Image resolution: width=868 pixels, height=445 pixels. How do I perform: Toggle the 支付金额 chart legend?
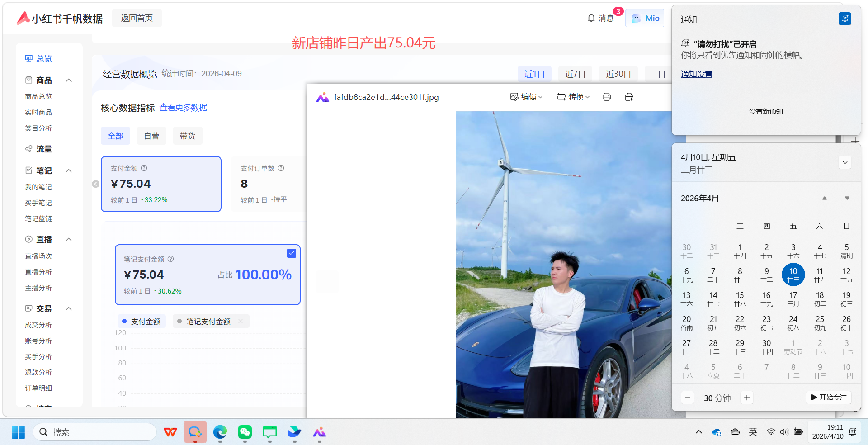click(x=142, y=321)
